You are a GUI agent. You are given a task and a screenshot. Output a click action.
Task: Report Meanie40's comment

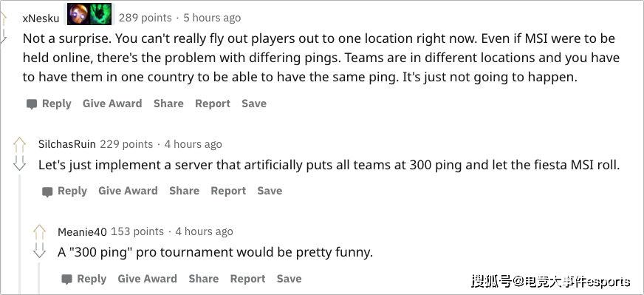point(247,279)
